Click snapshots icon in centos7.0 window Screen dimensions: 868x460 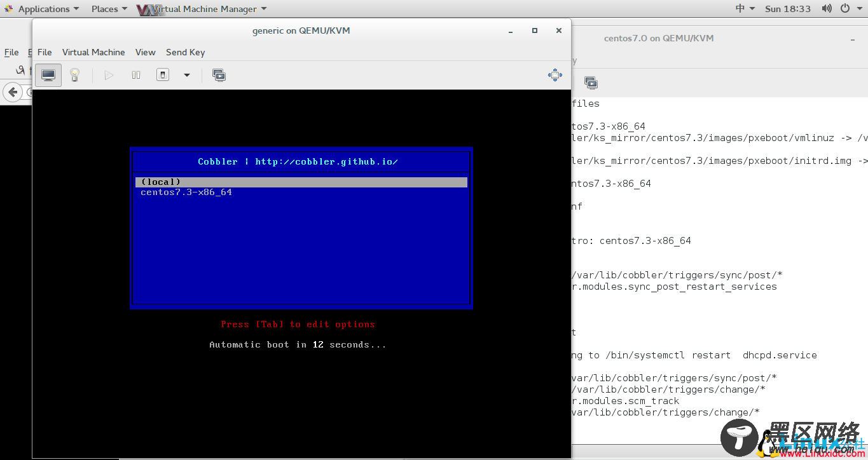coord(591,83)
